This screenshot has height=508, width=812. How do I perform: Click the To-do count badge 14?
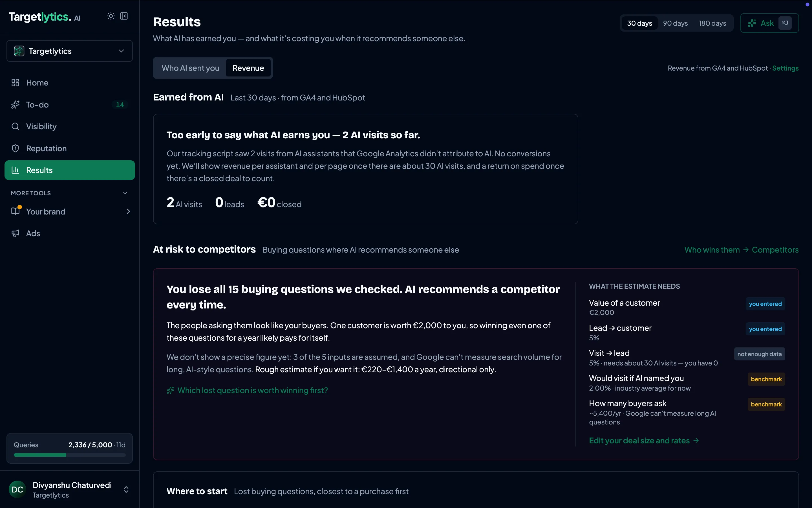coord(120,105)
